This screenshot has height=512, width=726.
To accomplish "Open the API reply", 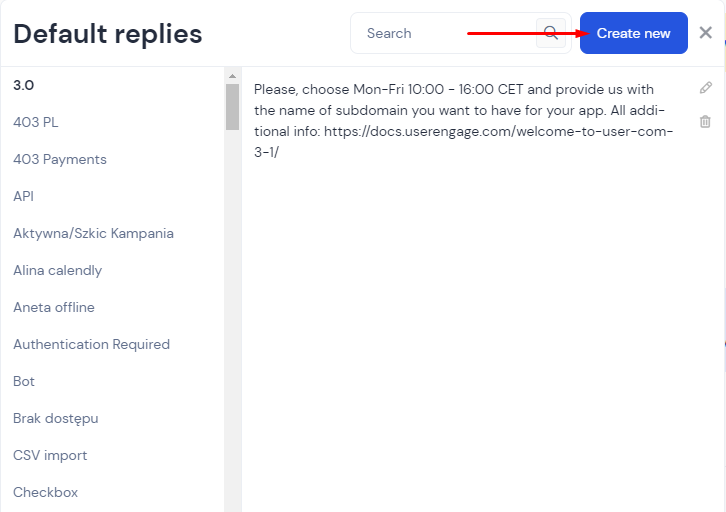I will click(x=23, y=196).
